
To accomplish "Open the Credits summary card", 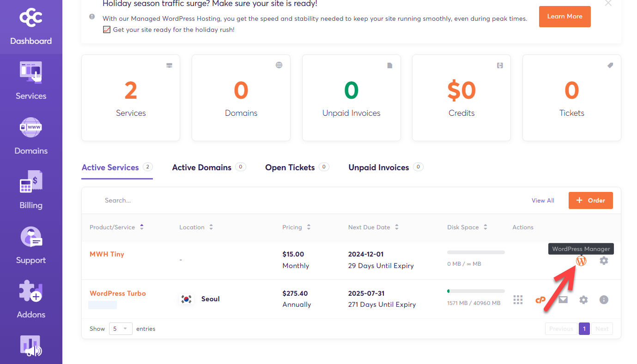I will tap(461, 98).
